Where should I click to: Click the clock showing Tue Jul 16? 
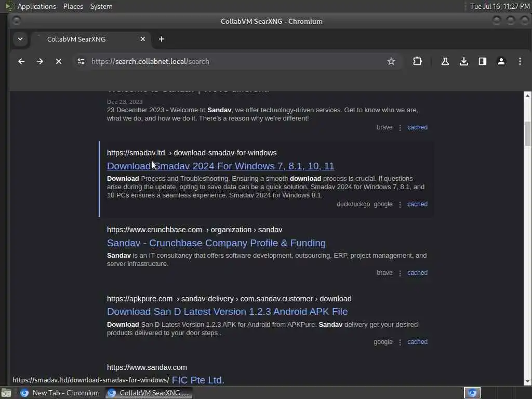pos(499,6)
